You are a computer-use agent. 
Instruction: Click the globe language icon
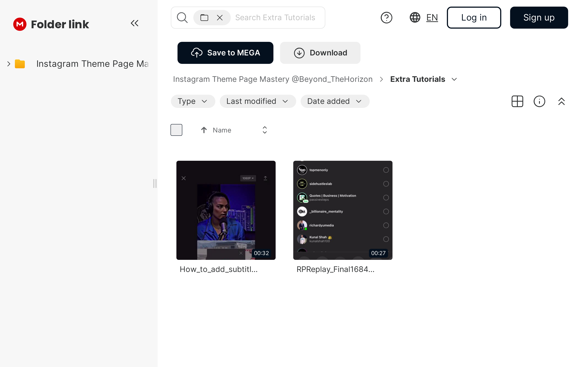click(x=415, y=18)
